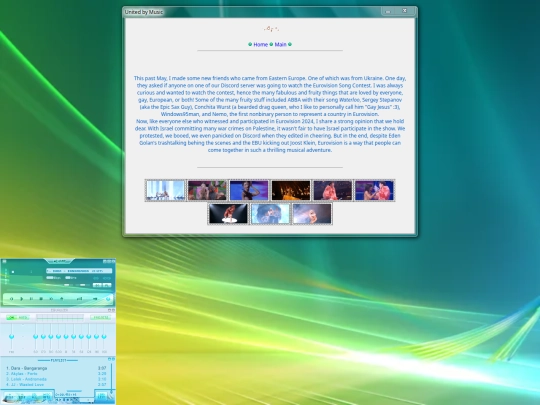Click the 170 Hz equalizer band slider
The image size is (540, 405).
click(x=43, y=336)
